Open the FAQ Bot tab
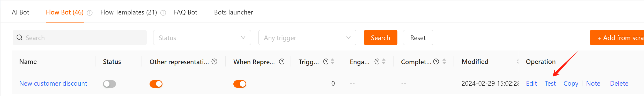The image size is (644, 96). click(186, 12)
